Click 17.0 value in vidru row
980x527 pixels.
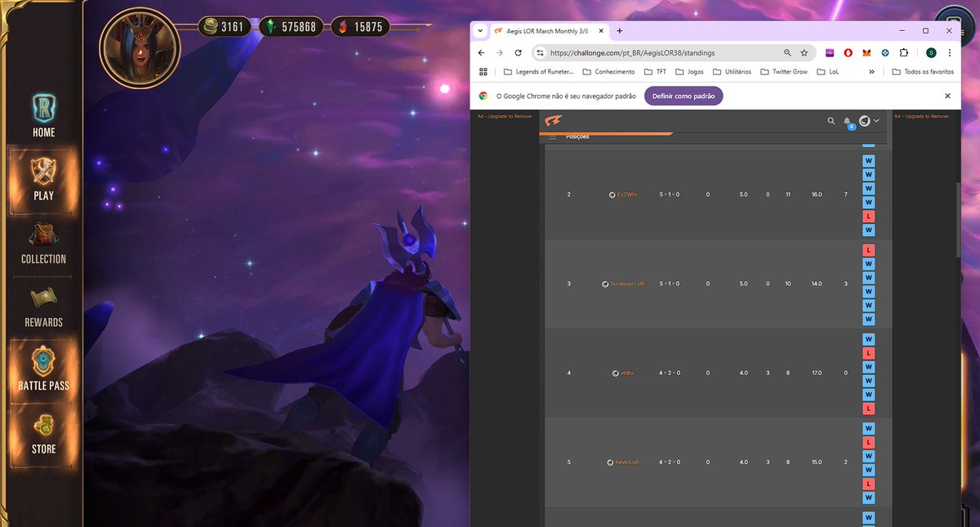[817, 373]
